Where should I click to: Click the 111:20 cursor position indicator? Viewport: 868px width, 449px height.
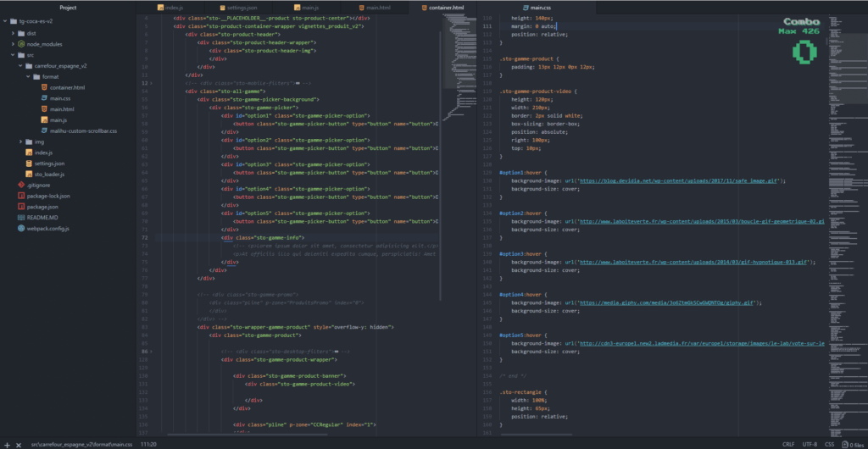pos(148,445)
